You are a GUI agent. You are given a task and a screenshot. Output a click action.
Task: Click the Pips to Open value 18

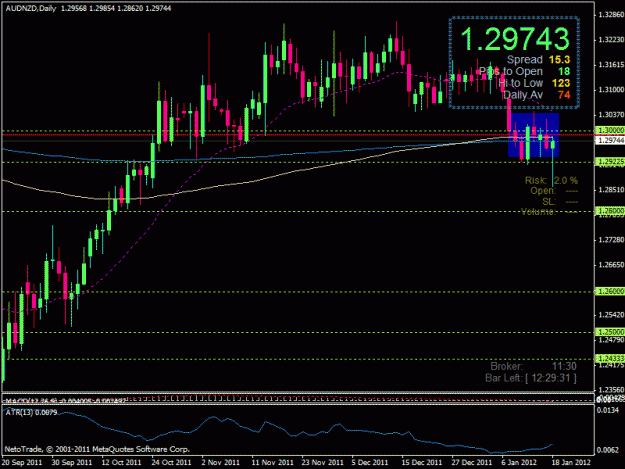[564, 71]
